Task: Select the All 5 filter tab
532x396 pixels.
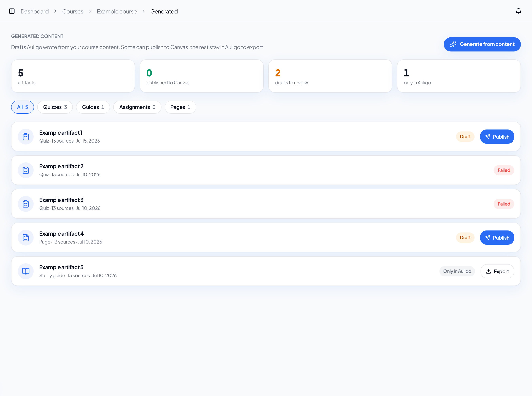Action: click(23, 107)
